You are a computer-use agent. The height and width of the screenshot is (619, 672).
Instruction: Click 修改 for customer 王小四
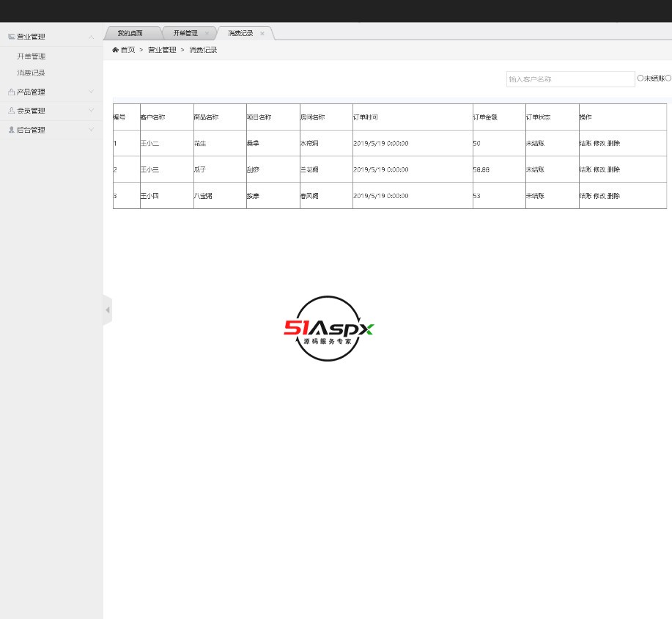599,196
